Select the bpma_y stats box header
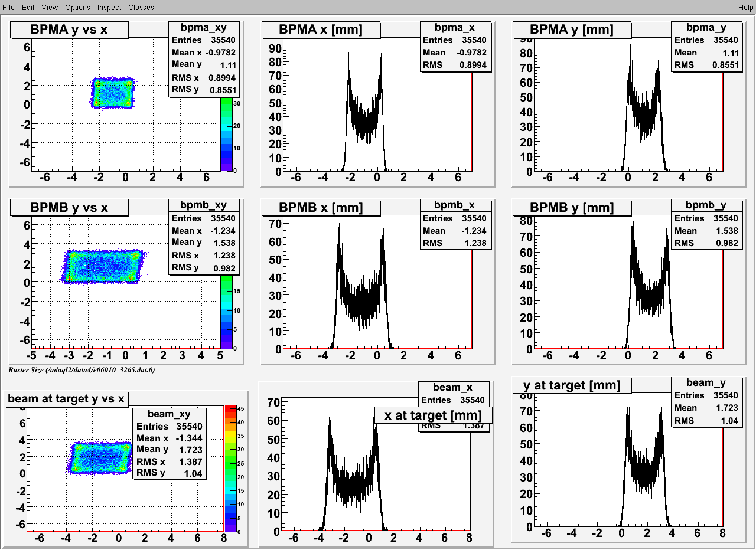The height and width of the screenshot is (550, 756). [x=706, y=27]
